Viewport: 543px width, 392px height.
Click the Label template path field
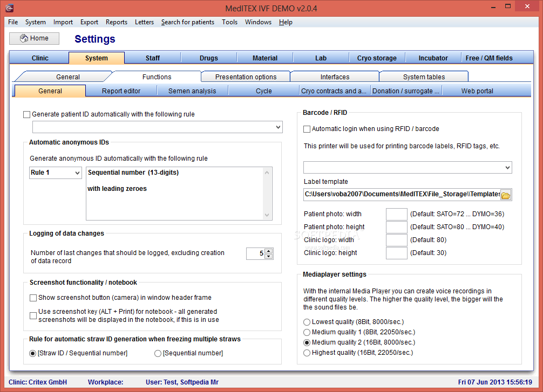[x=402, y=195]
